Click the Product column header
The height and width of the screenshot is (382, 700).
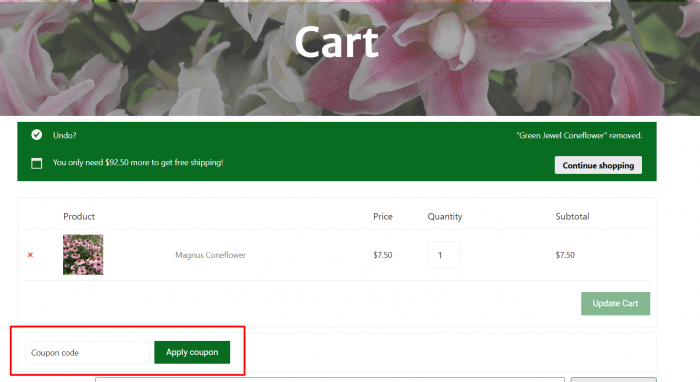pyautogui.click(x=79, y=216)
